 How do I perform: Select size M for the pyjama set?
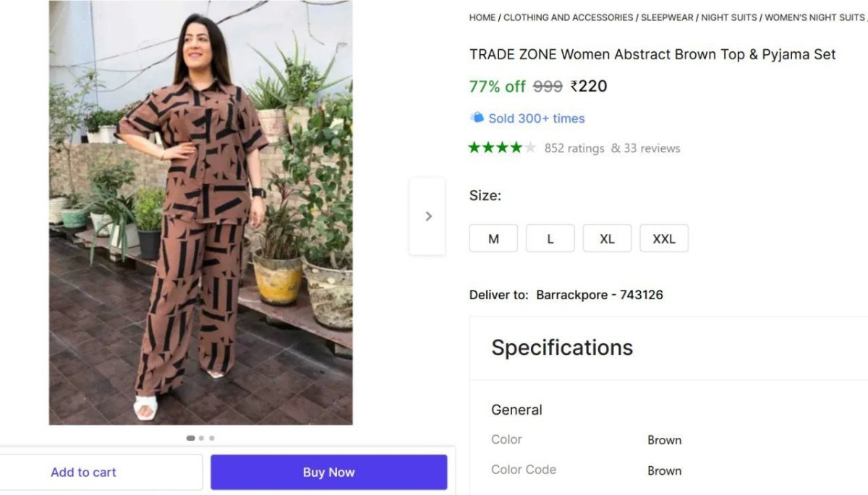(493, 238)
